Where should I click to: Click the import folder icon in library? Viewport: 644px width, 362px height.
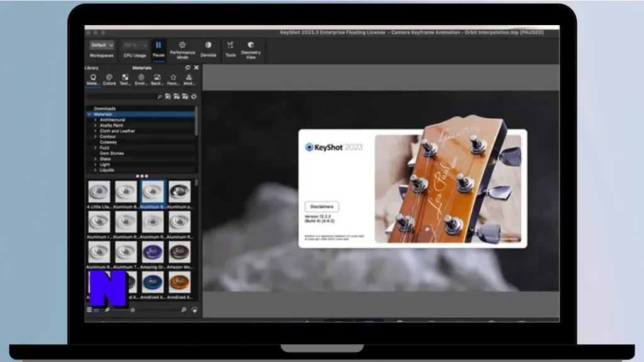(x=177, y=96)
